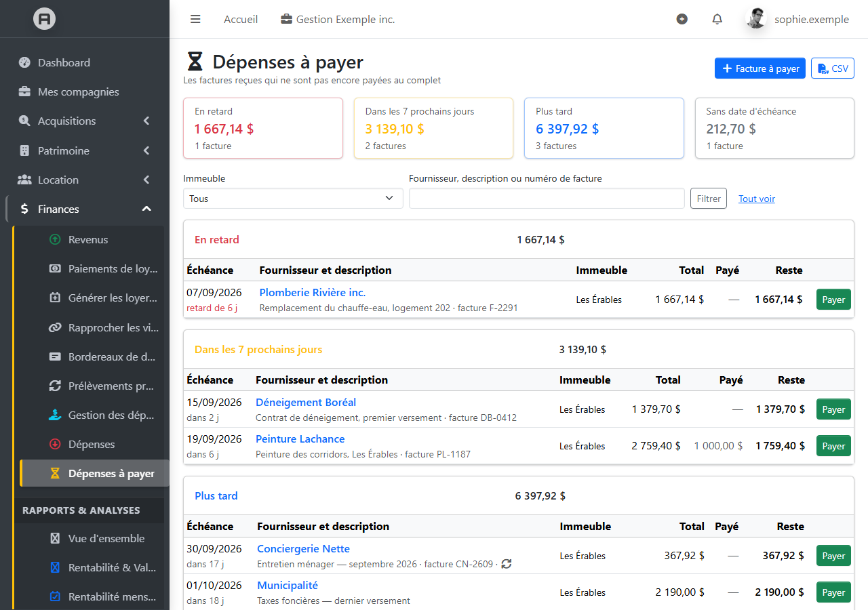This screenshot has width=868, height=610.
Task: Open the notifications bell
Action: click(717, 19)
